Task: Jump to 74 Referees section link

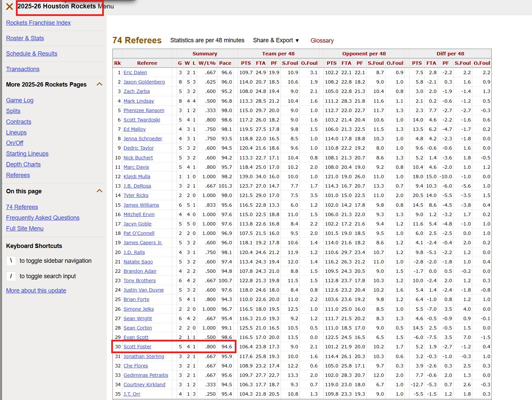Action: pos(22,207)
